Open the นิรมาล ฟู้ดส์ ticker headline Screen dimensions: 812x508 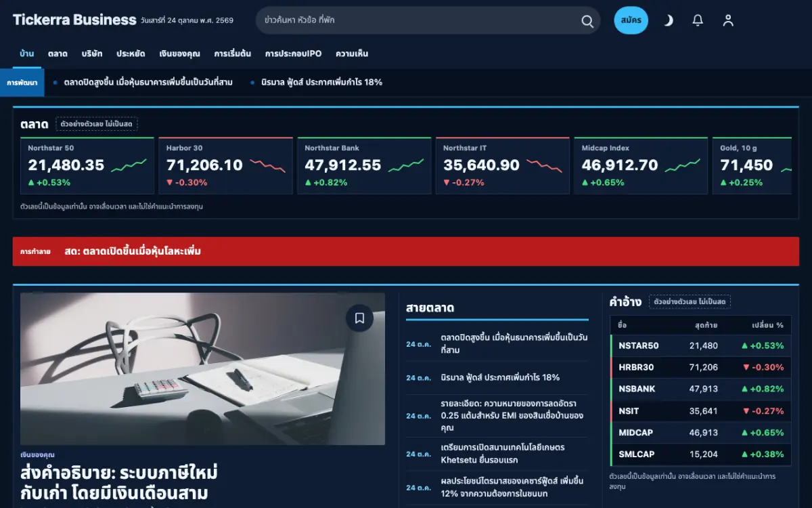point(321,82)
